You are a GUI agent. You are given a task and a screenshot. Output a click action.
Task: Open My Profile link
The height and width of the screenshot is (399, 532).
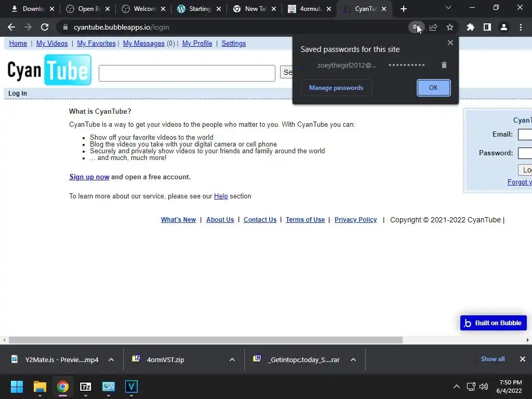[197, 44]
